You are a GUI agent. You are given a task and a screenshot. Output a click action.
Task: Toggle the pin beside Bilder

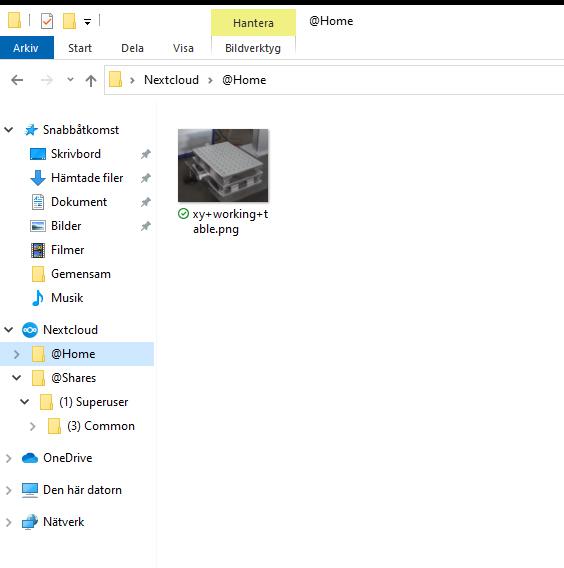click(146, 226)
